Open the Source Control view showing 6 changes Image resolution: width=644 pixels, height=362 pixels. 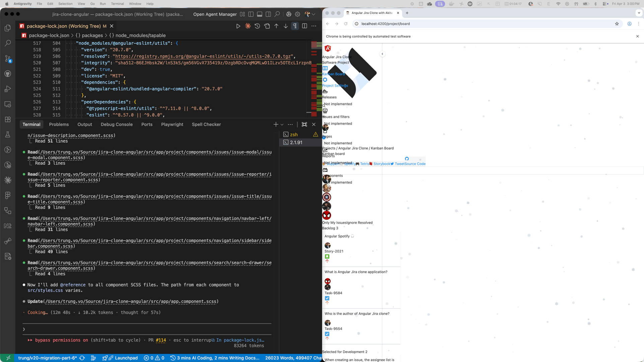coord(7,58)
